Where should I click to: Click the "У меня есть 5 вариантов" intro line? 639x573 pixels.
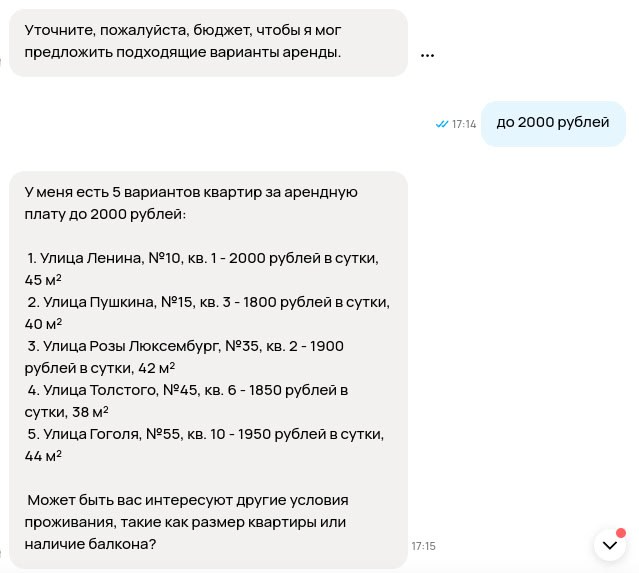191,192
